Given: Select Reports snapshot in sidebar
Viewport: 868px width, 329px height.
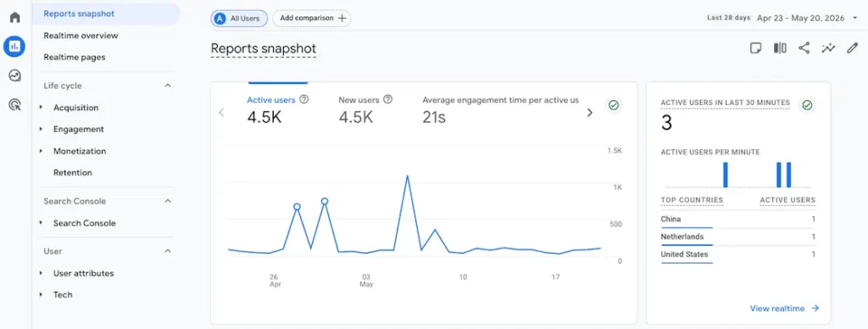Looking at the screenshot, I should (106, 14).
